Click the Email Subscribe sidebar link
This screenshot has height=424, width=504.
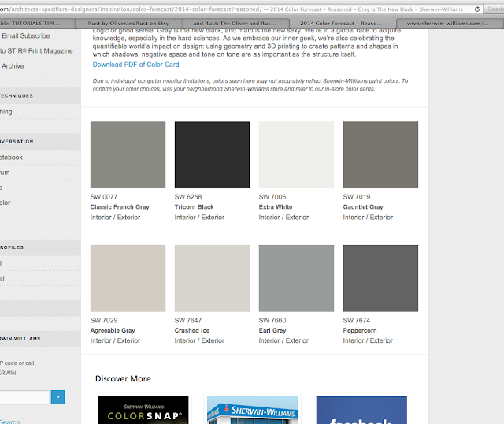[x=26, y=35]
